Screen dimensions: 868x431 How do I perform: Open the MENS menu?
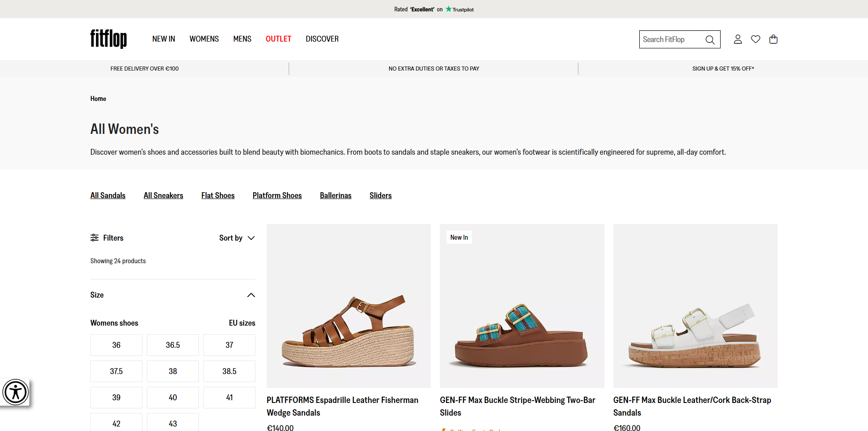[242, 39]
